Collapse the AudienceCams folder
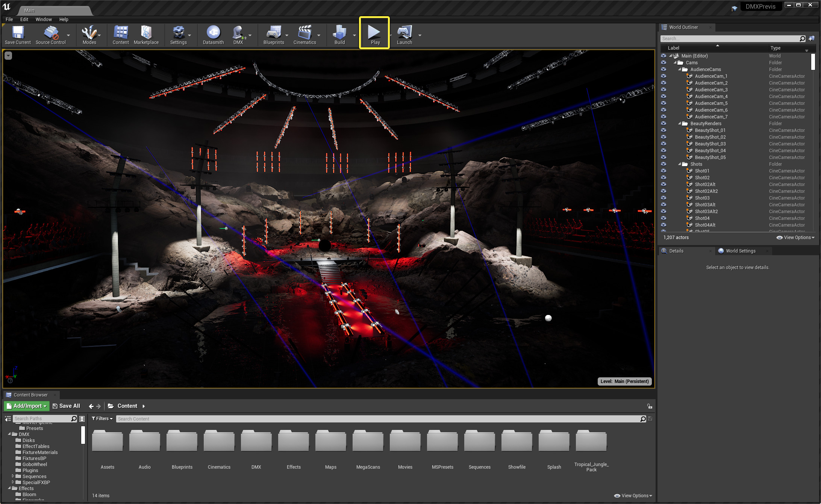The width and height of the screenshot is (821, 504). pyautogui.click(x=679, y=69)
